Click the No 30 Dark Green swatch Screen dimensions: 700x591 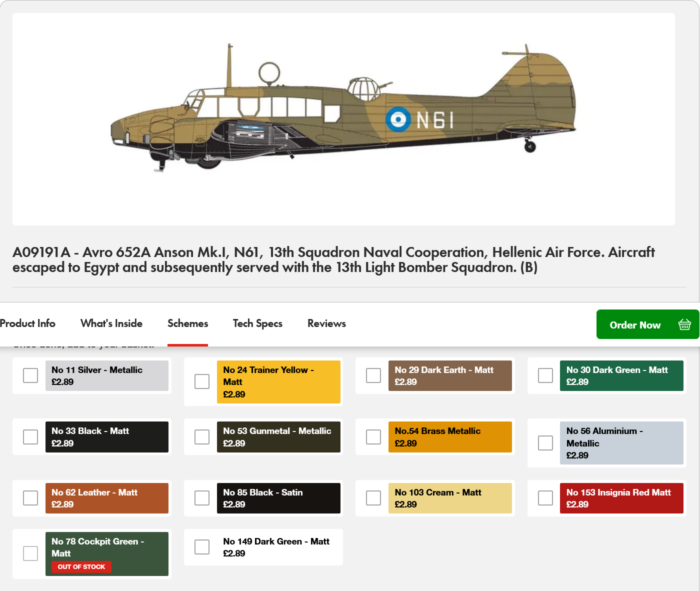(621, 375)
